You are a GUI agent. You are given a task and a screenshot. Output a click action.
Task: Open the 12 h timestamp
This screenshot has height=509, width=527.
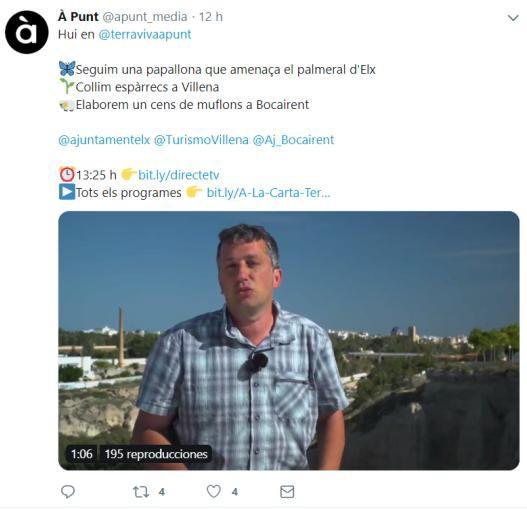coord(211,17)
